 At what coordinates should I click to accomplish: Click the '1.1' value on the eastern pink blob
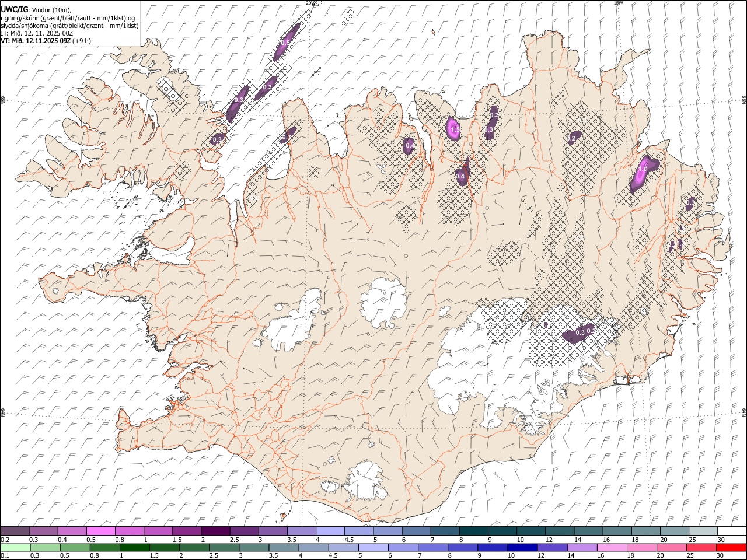(643, 169)
